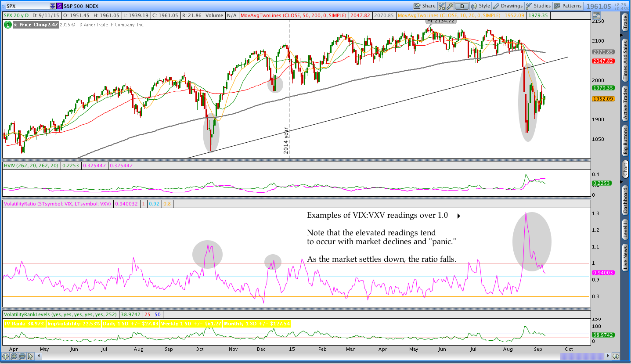The width and height of the screenshot is (631, 364).
Task: Open chart settings wrench icon
Action: (x=450, y=6)
